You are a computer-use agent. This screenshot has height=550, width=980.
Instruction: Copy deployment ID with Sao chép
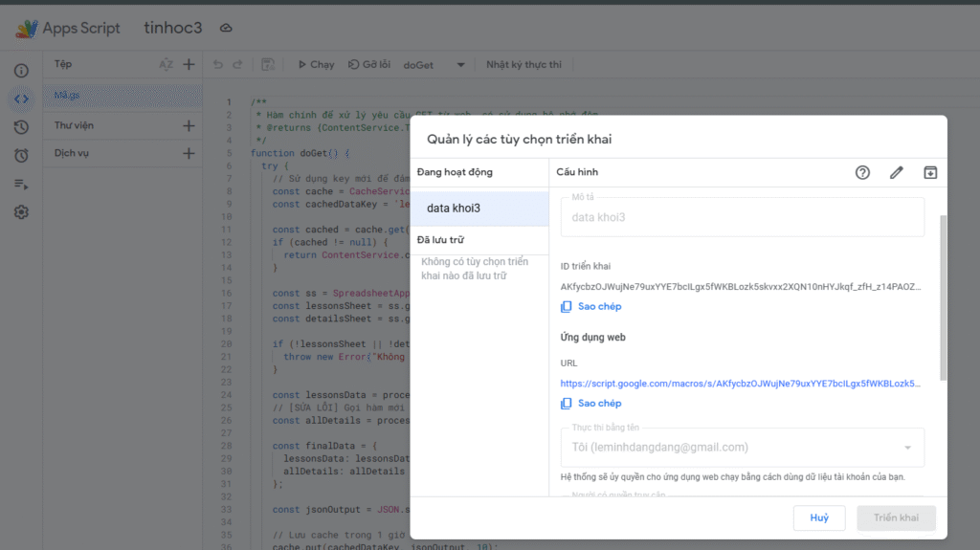[x=591, y=306]
